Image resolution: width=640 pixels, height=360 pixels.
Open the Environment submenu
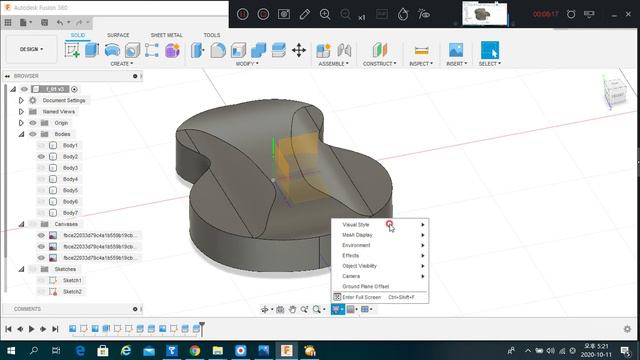coord(380,245)
